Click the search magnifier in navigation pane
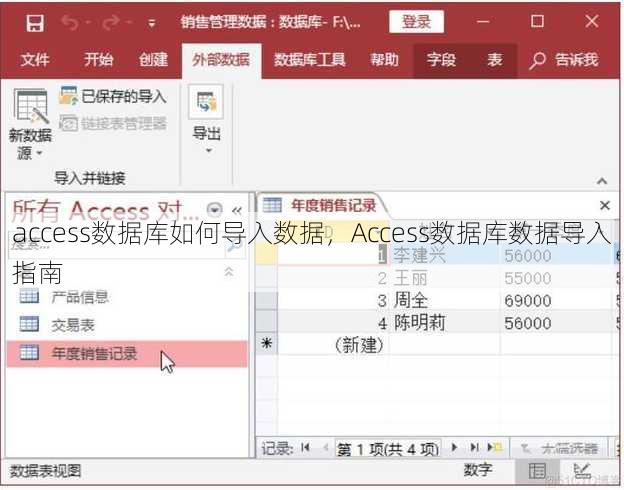 click(x=234, y=245)
